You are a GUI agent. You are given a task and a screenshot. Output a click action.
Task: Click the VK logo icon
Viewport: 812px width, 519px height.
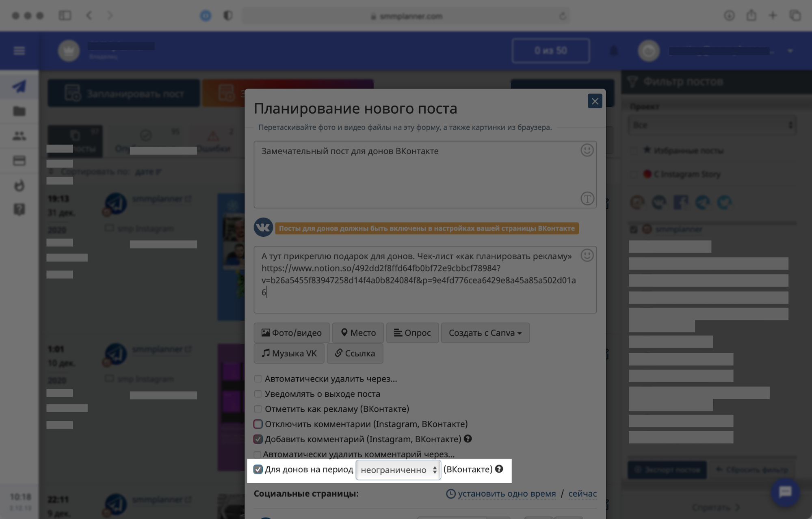263,227
